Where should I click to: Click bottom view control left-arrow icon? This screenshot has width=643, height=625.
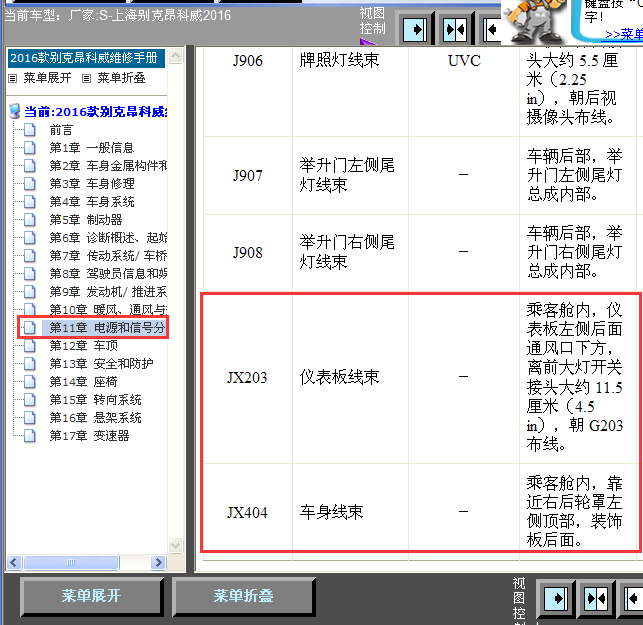633,599
